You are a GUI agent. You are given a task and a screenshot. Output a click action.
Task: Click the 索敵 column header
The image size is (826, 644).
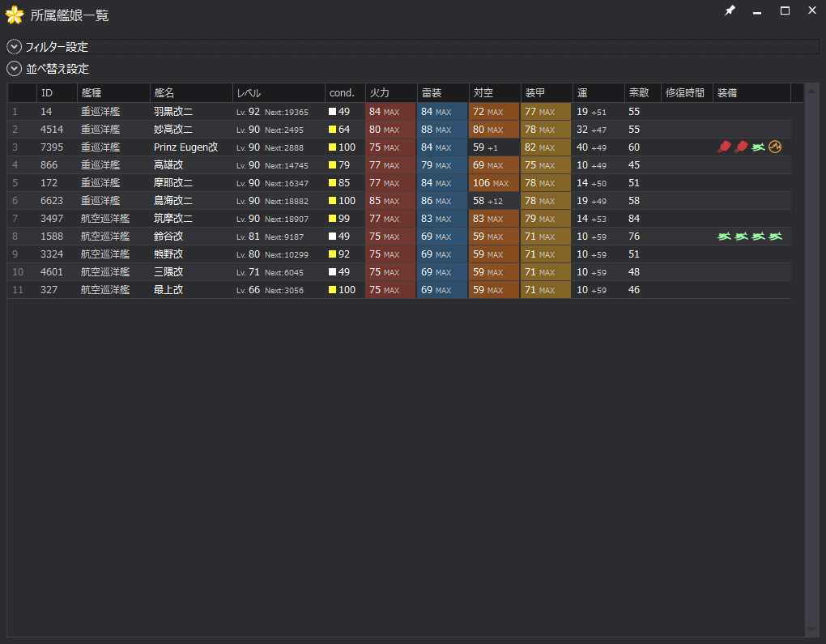[643, 93]
